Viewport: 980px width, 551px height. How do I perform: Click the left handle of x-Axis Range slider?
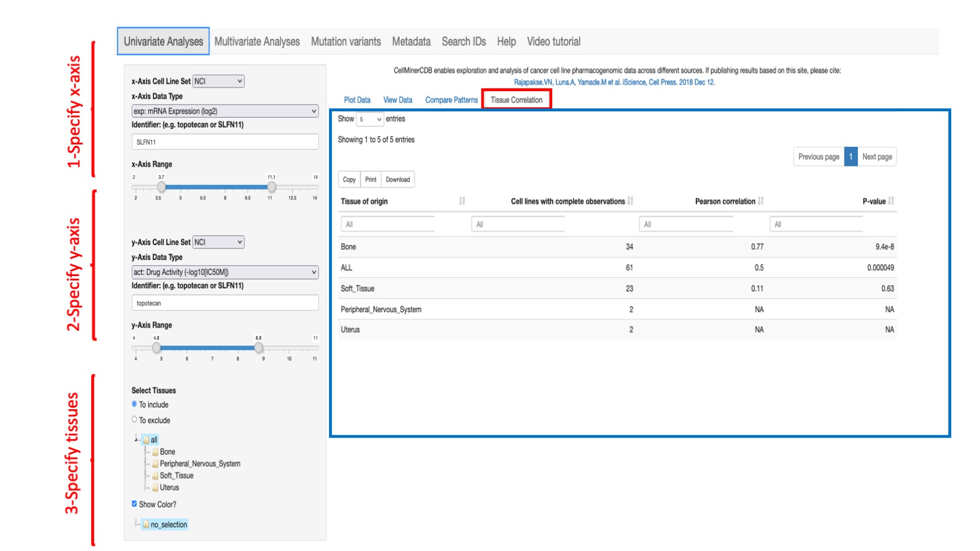[162, 187]
